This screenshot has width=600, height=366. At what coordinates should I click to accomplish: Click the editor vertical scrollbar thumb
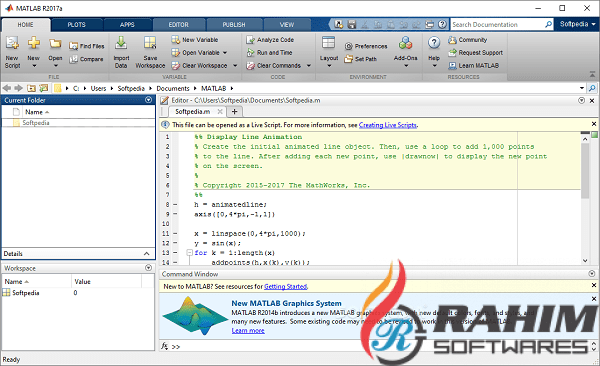click(585, 172)
